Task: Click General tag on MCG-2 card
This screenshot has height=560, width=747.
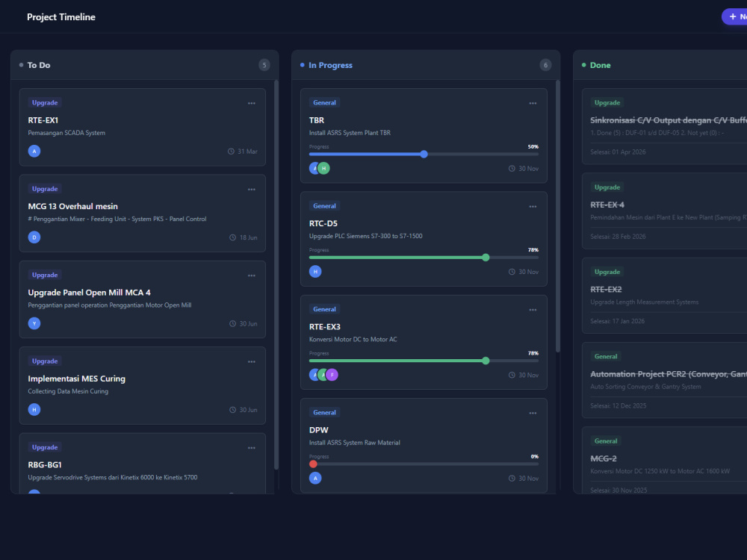Action: (x=606, y=441)
